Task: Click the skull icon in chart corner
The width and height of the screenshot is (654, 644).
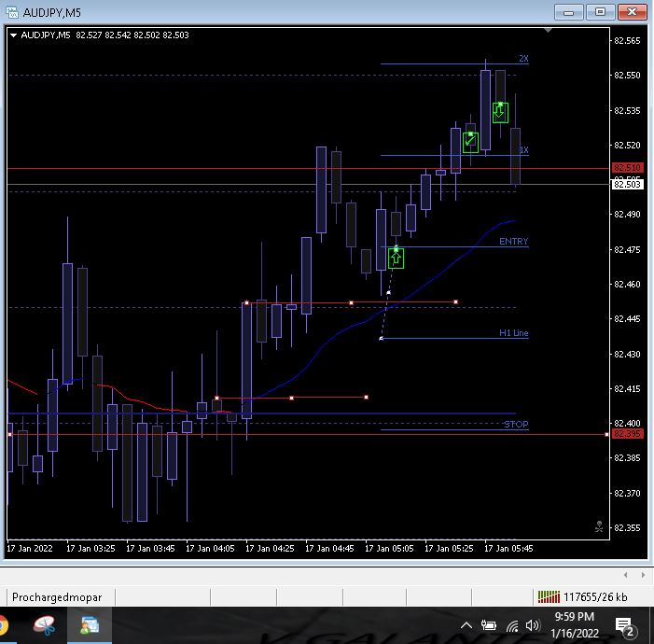Action: [599, 526]
